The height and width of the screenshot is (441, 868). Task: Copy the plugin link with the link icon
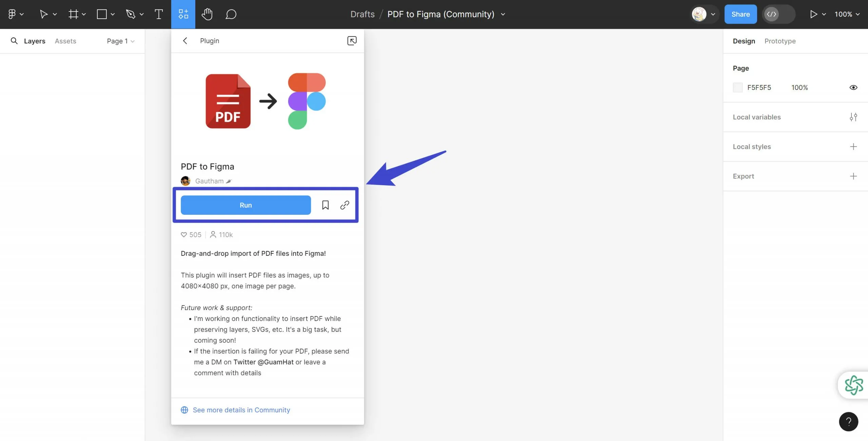coord(344,205)
